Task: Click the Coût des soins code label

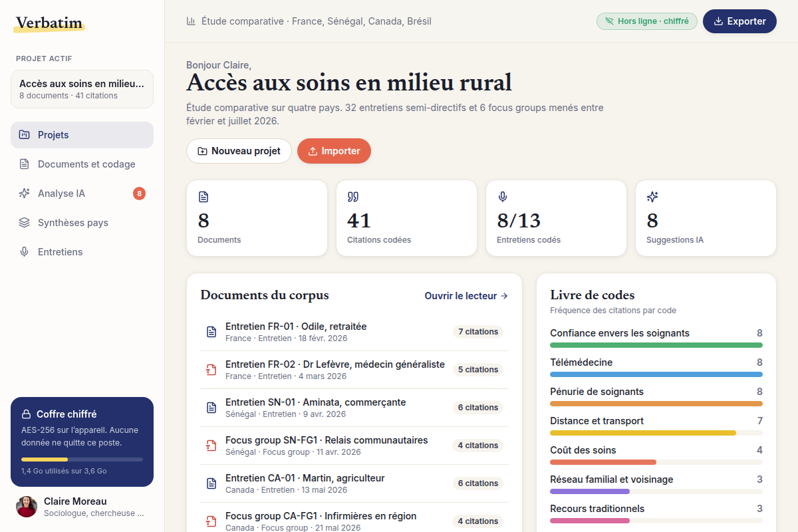Action: (583, 450)
